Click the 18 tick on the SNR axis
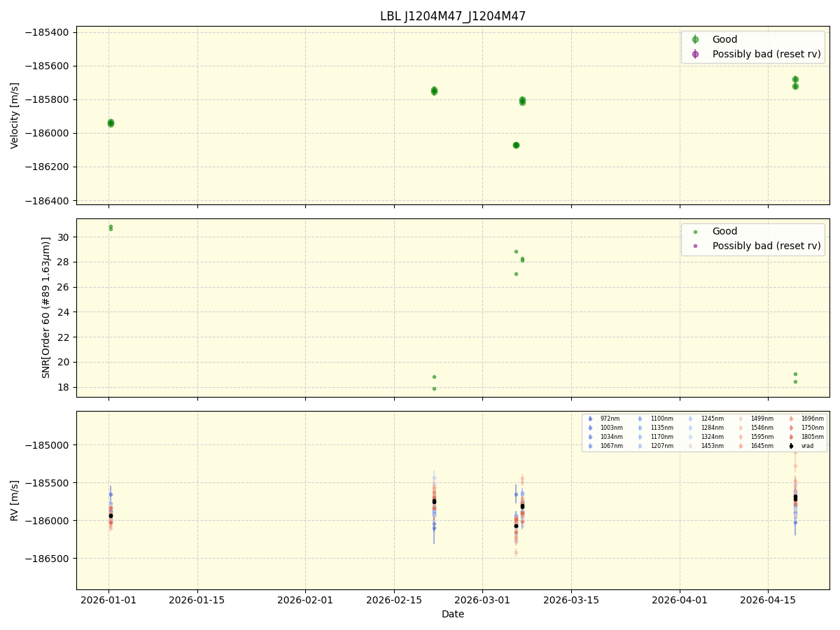Screen dimensions: 840x630 (64, 387)
